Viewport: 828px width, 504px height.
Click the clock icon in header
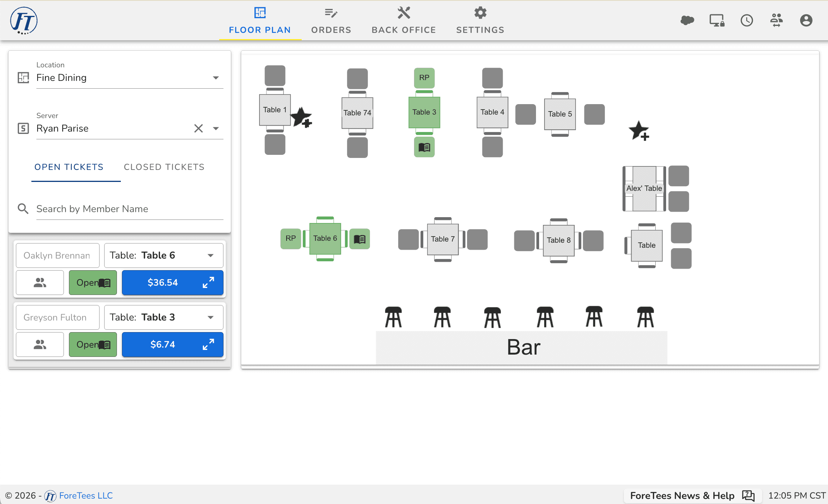(746, 20)
